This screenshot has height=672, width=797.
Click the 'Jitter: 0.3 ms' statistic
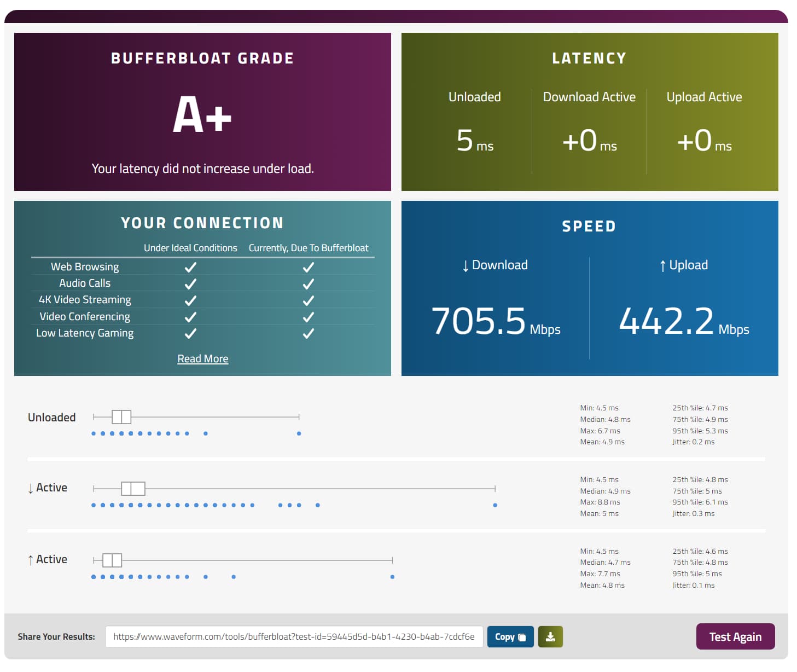(x=694, y=513)
